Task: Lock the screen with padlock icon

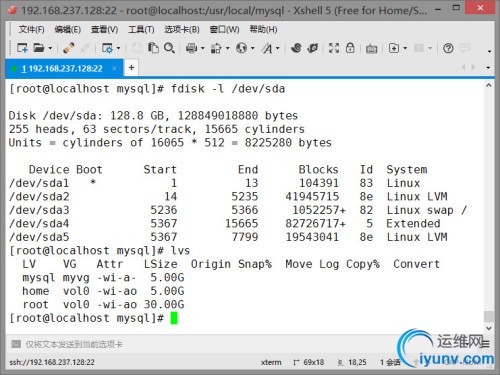Action: (350, 48)
